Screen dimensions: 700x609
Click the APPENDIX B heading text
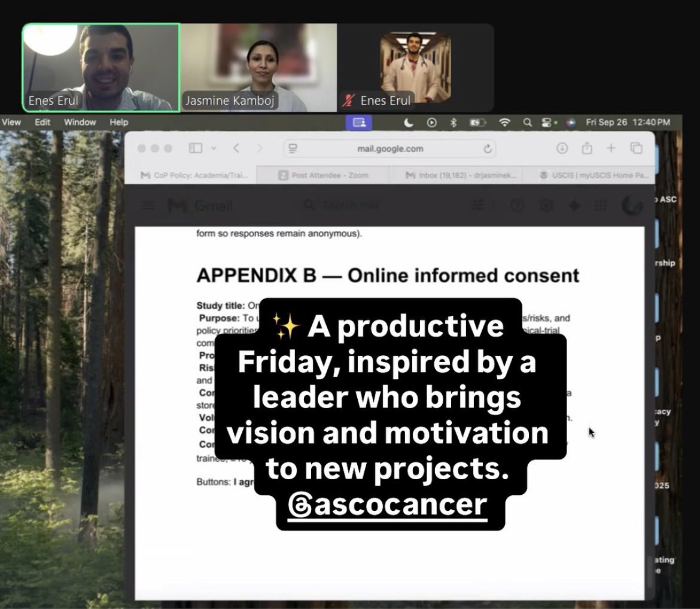point(388,275)
